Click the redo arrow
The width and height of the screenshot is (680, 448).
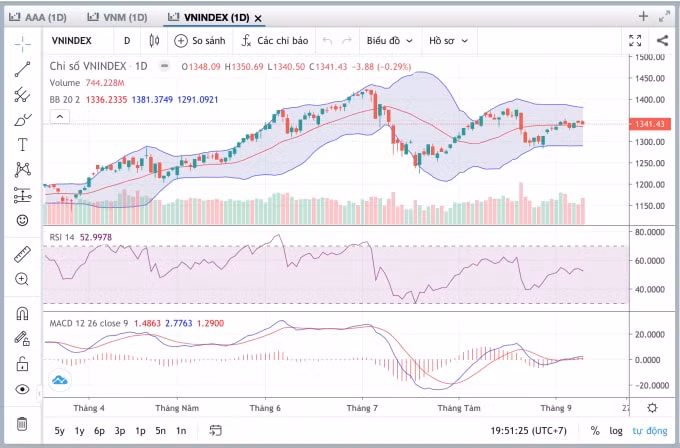click(347, 41)
